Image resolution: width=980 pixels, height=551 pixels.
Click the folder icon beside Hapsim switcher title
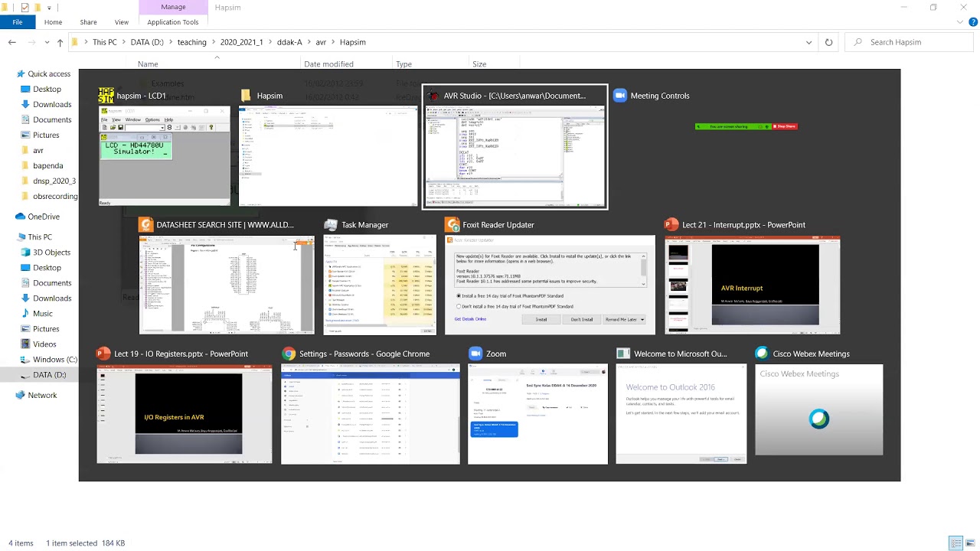click(x=246, y=96)
